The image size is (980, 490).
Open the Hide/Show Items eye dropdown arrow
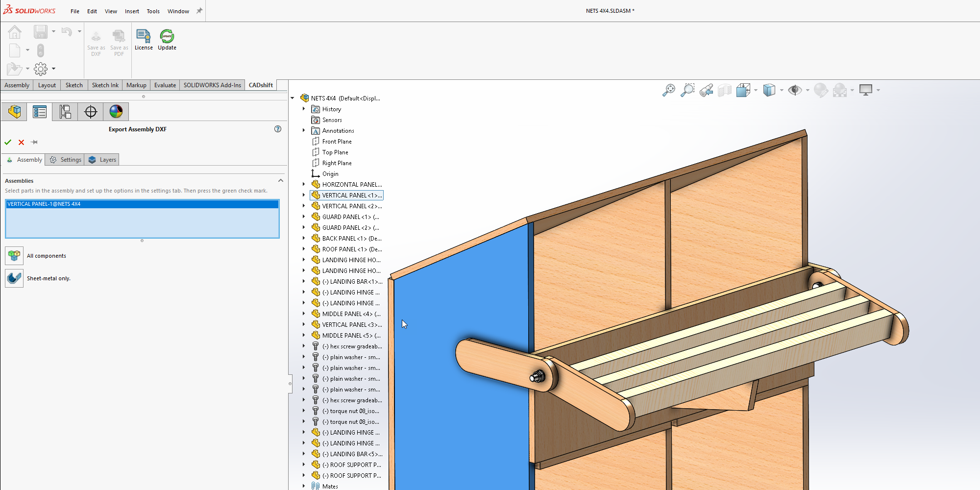point(808,90)
